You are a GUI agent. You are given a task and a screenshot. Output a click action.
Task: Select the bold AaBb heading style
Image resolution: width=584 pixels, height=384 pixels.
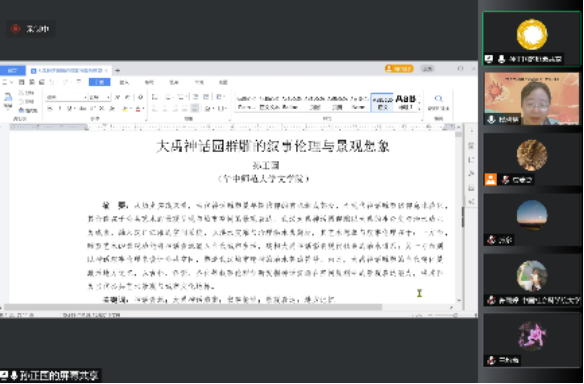coord(405,102)
